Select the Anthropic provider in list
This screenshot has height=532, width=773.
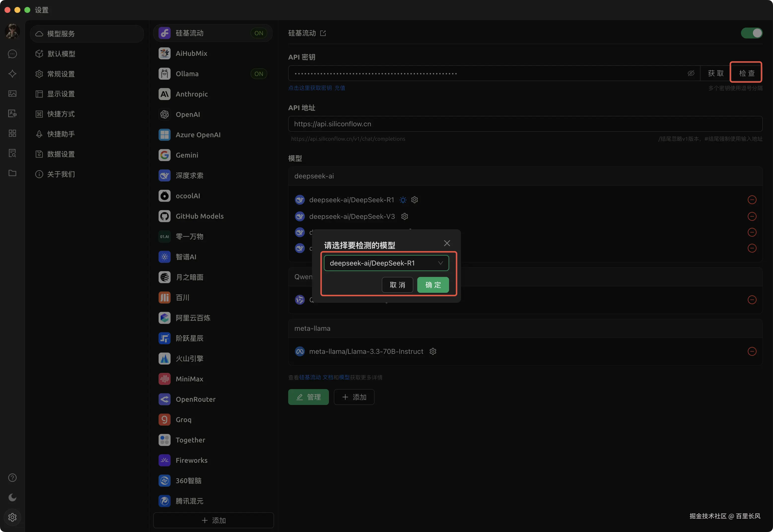(x=192, y=94)
